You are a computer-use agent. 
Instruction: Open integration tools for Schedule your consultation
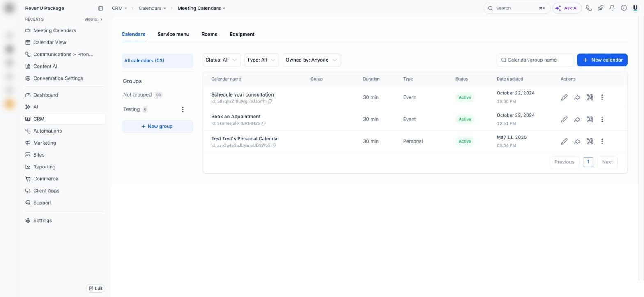coord(590,97)
